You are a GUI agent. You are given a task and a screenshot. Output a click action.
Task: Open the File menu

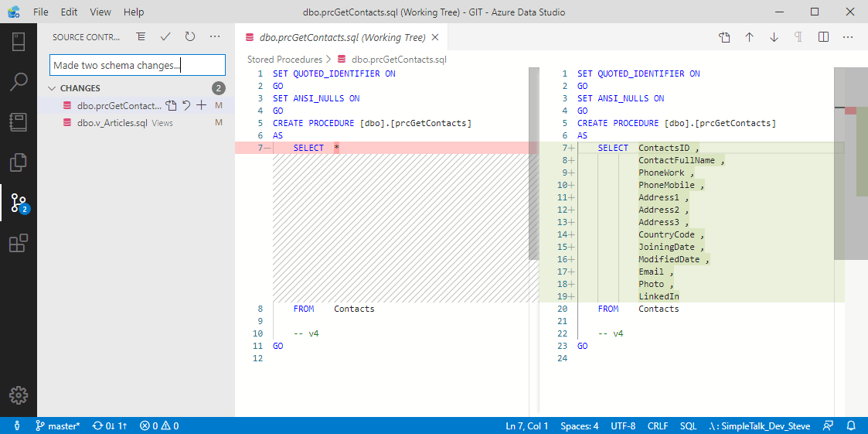coord(40,12)
